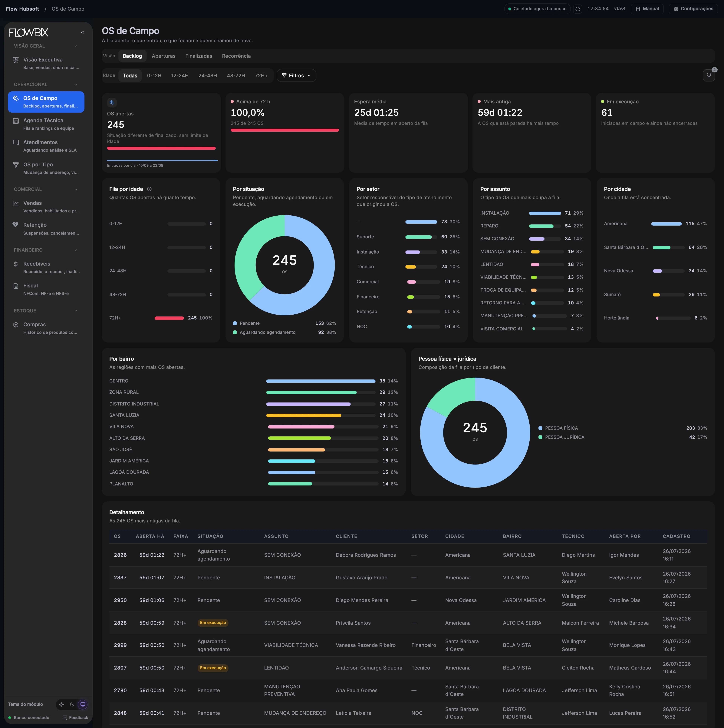Select the 12-24H age filter
Image resolution: width=724 pixels, height=728 pixels.
click(180, 76)
